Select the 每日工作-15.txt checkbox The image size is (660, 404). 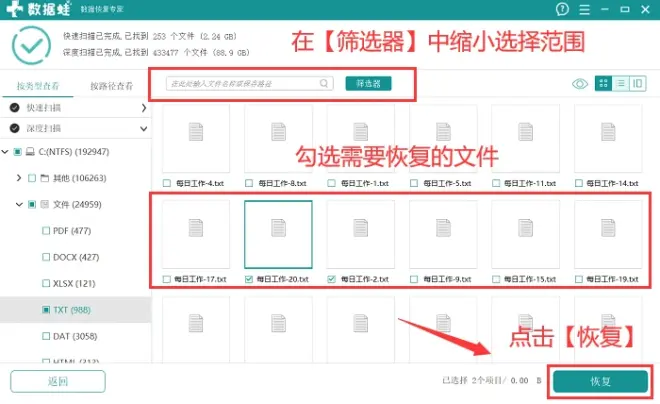pyautogui.click(x=496, y=279)
